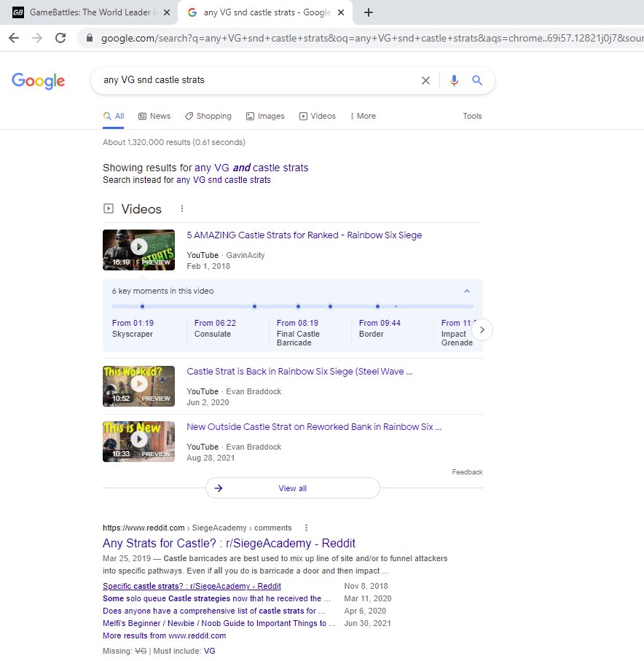Open 'Any Strats for Castle?' Reddit result

pyautogui.click(x=229, y=543)
